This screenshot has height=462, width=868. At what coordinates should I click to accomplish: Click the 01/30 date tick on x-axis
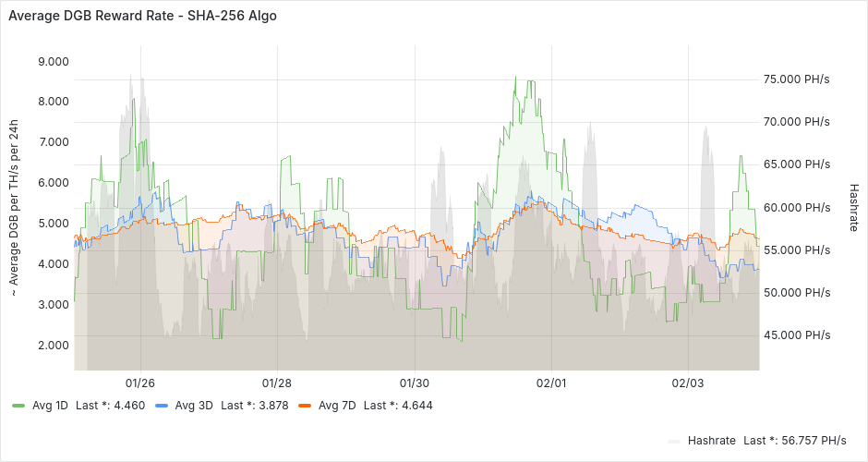[x=414, y=383]
